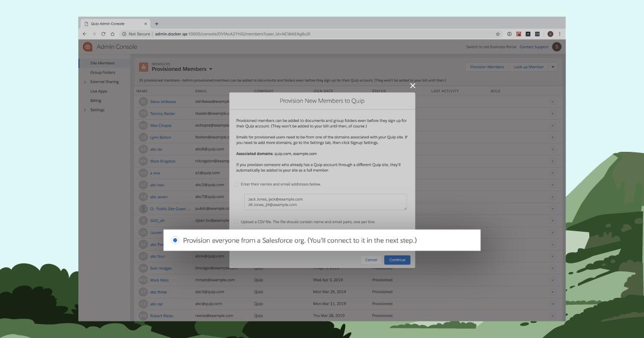Viewport: 644px width, 338px height.
Task: Open dropdown arrow next to Look up Member
Action: 553,67
